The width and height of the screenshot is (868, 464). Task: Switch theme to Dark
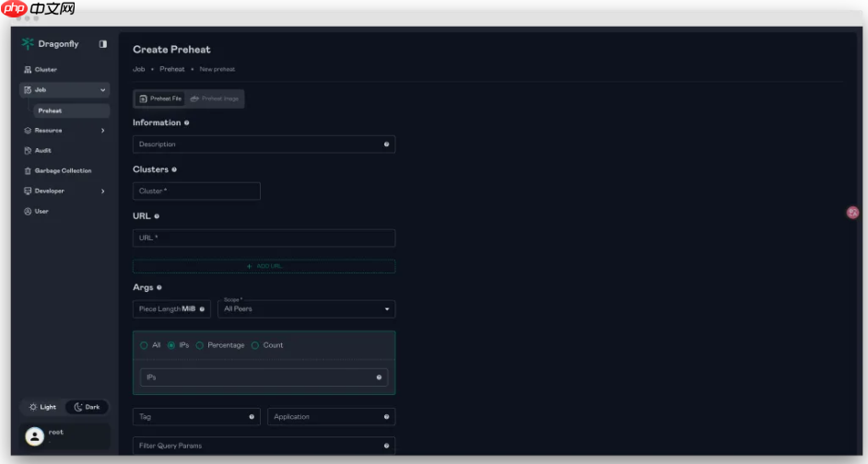(x=87, y=407)
